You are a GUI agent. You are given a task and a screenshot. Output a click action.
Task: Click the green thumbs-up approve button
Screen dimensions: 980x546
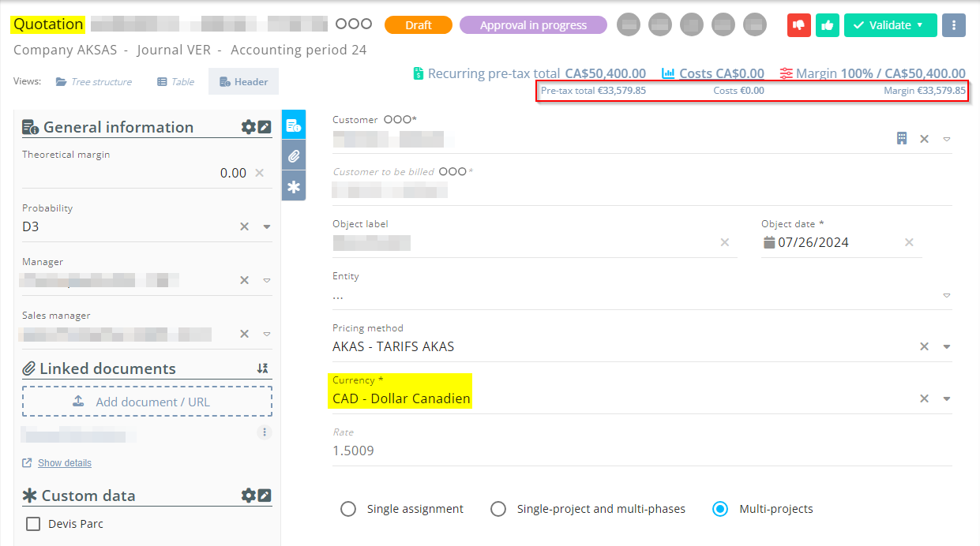click(827, 25)
